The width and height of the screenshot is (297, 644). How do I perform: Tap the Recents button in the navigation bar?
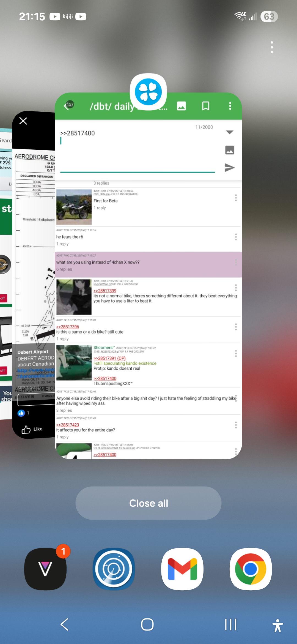coord(230,624)
